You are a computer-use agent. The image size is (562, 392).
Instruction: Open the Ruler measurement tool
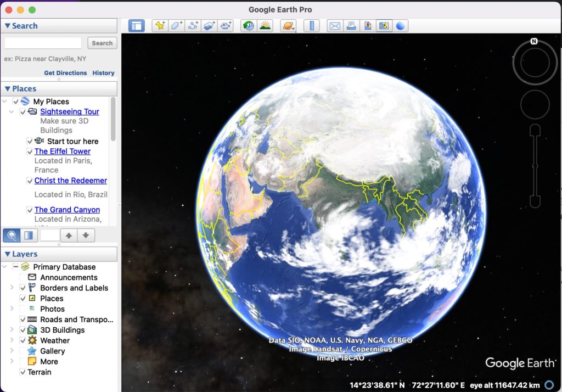311,25
